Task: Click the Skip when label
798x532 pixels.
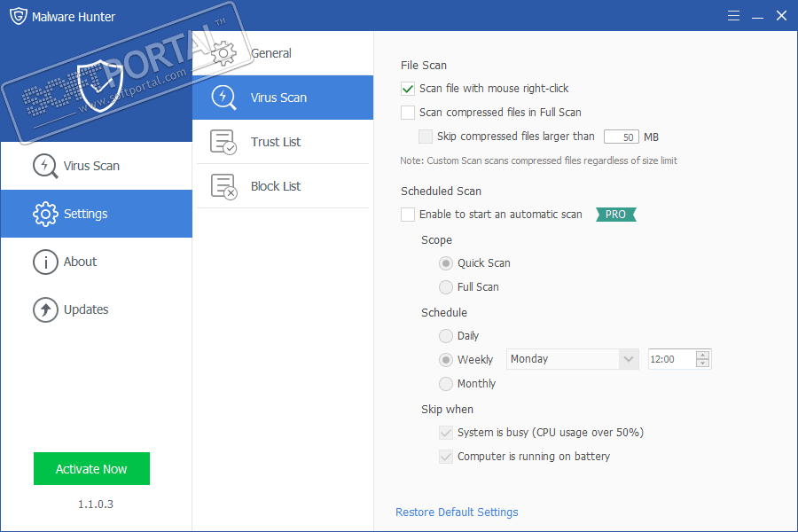Action: tap(447, 410)
